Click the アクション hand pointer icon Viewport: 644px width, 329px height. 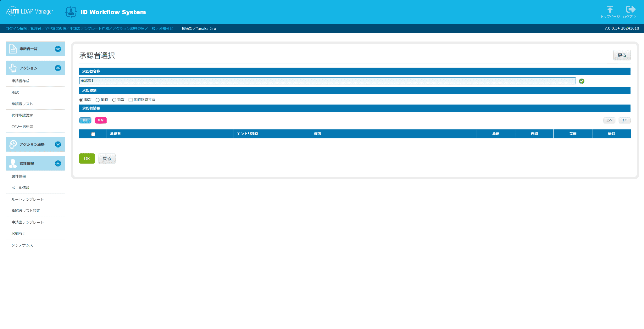coord(13,68)
